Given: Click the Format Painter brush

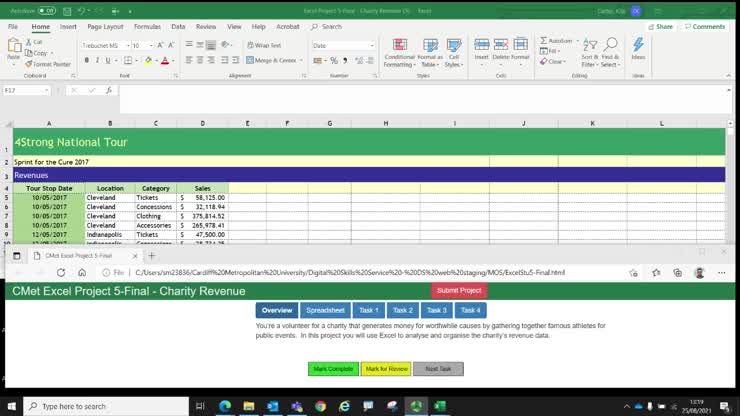Looking at the screenshot, I should coord(29,64).
